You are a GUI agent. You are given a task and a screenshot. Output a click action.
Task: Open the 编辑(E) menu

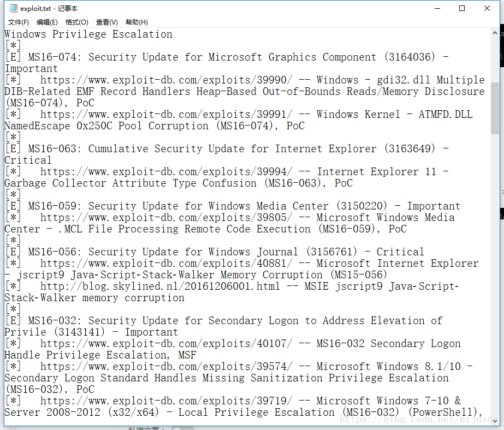point(47,22)
